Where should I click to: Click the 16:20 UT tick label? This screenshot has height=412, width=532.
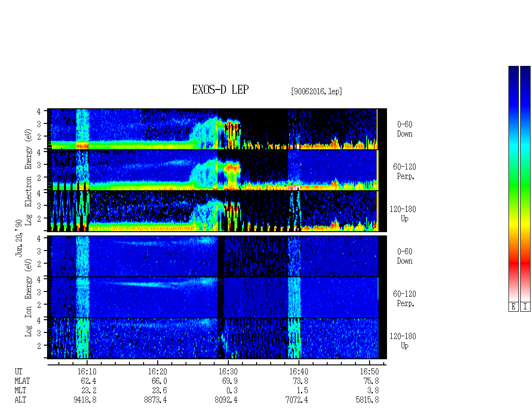pyautogui.click(x=157, y=372)
